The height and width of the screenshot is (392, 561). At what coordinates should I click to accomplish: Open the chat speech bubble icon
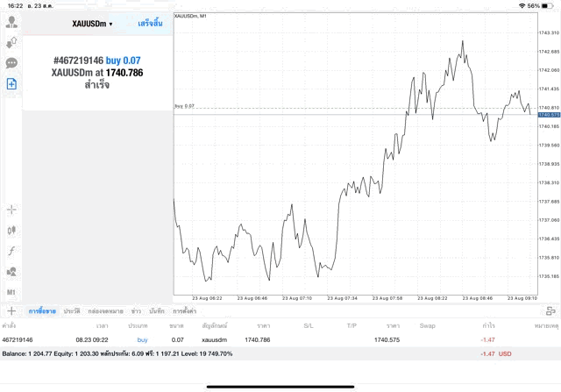click(11, 63)
